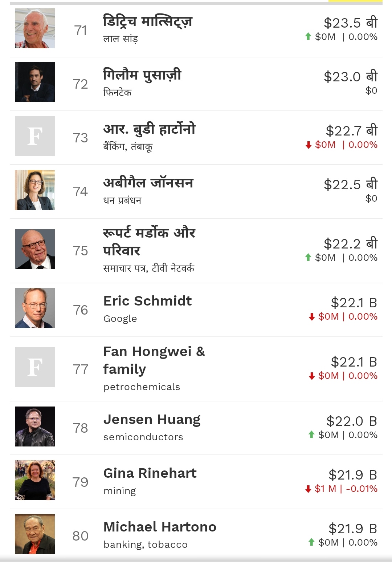The image size is (392, 562).
Task: Select Eric Schmidt's profile photo
Action: [x=35, y=308]
